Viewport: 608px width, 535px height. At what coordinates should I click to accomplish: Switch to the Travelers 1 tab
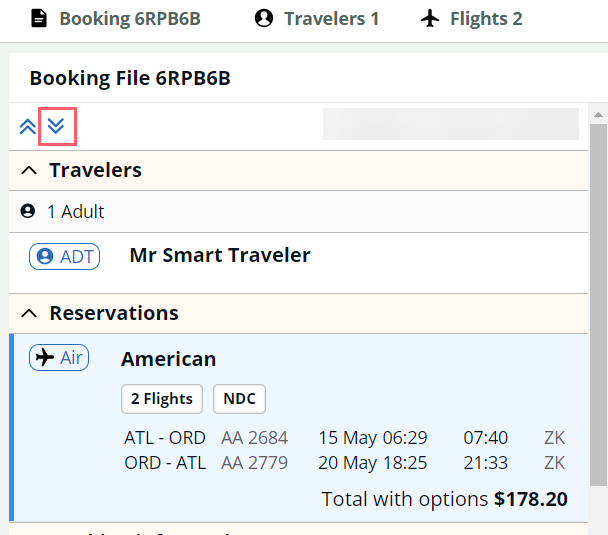click(317, 19)
